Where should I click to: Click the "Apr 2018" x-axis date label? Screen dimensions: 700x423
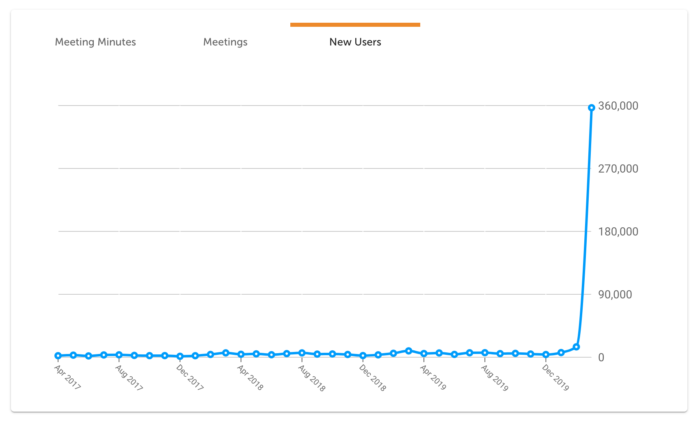coord(249,377)
